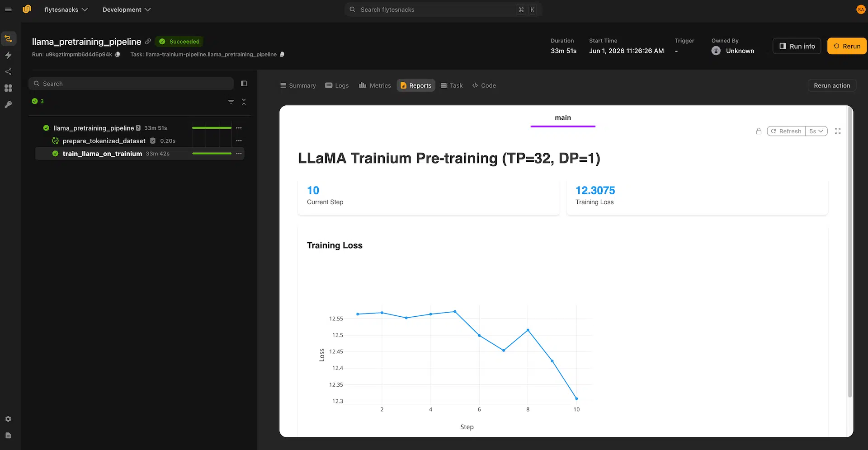Switch to the Code tab
The image size is (868, 450).
pyautogui.click(x=484, y=85)
